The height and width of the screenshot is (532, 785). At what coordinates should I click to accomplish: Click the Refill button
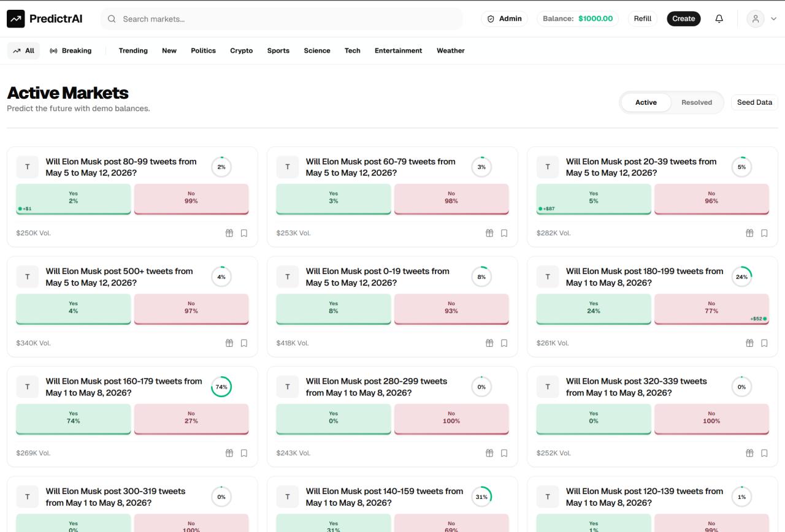click(x=643, y=19)
